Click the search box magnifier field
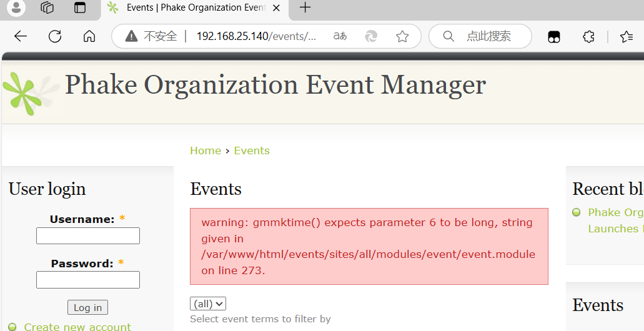 480,36
